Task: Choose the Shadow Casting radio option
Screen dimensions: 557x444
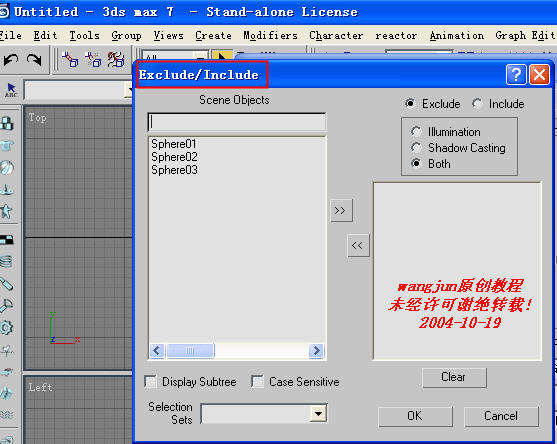Action: 416,147
